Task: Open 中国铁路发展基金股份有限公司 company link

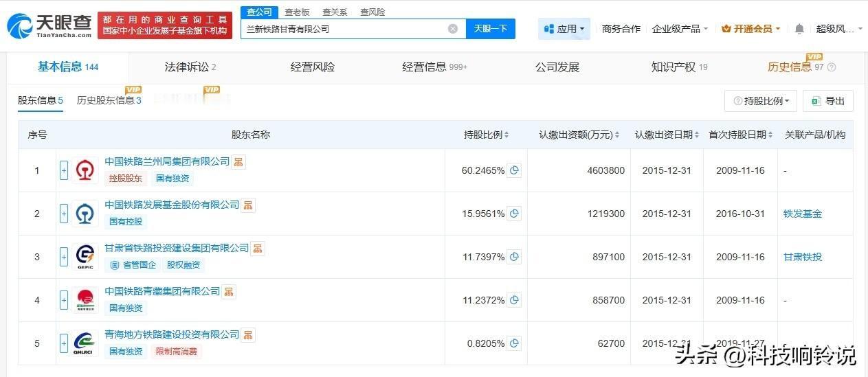Action: coord(172,205)
